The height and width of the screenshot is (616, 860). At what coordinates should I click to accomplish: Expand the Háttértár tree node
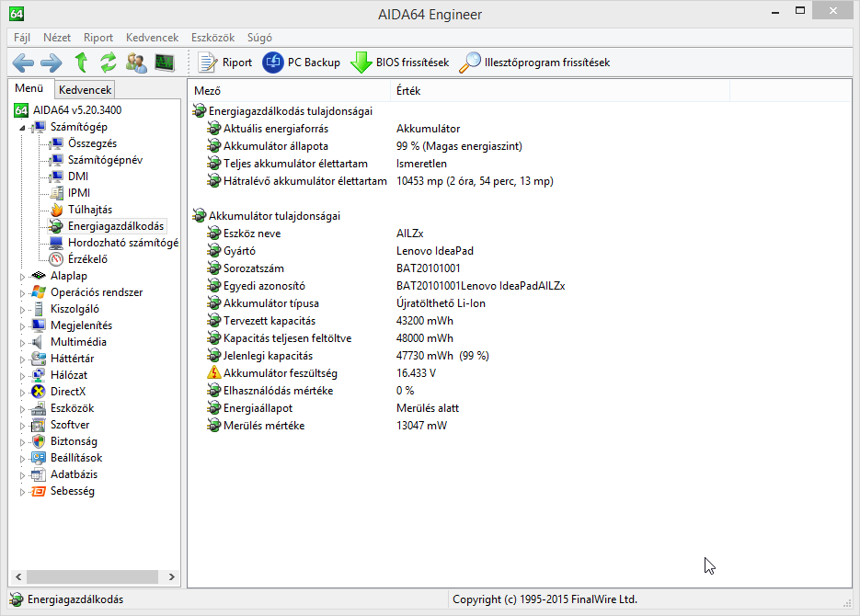[22, 359]
